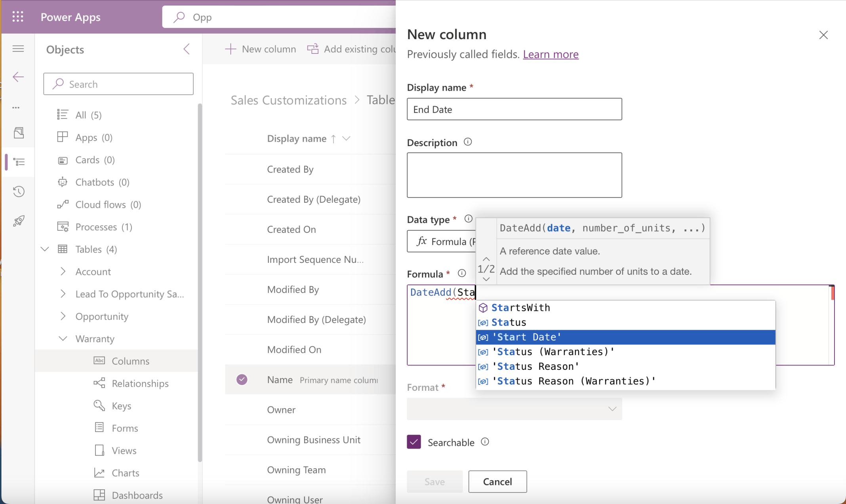Expand the Account table node
Screen dimensions: 846x504
click(63, 271)
